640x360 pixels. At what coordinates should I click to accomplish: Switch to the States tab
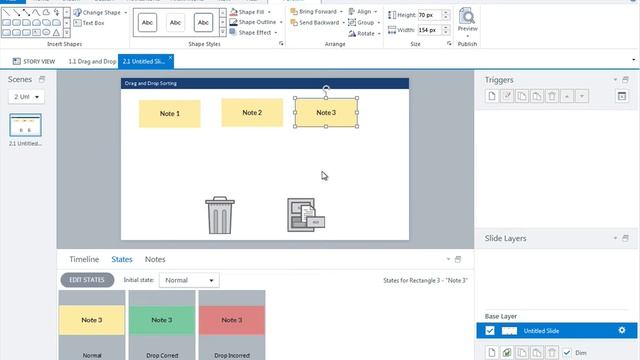[122, 259]
